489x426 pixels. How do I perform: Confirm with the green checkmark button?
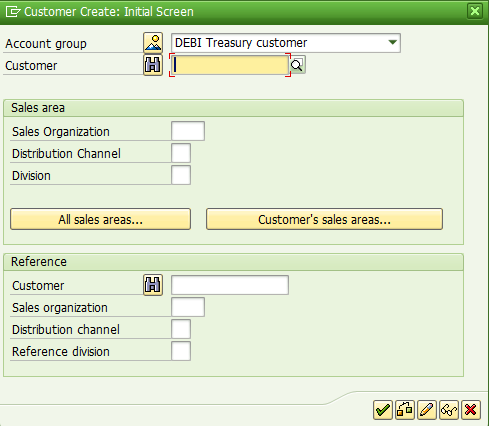[383, 410]
